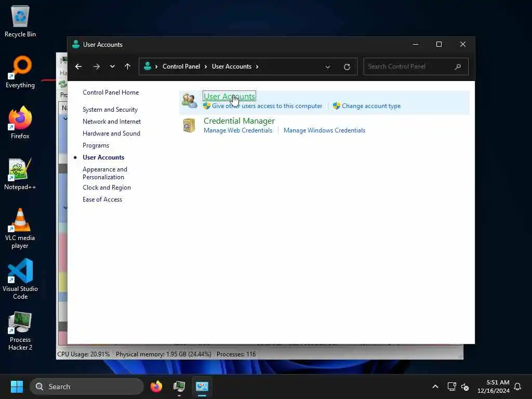Open Give other users access to this computer
Image resolution: width=532 pixels, height=399 pixels.
point(267,106)
